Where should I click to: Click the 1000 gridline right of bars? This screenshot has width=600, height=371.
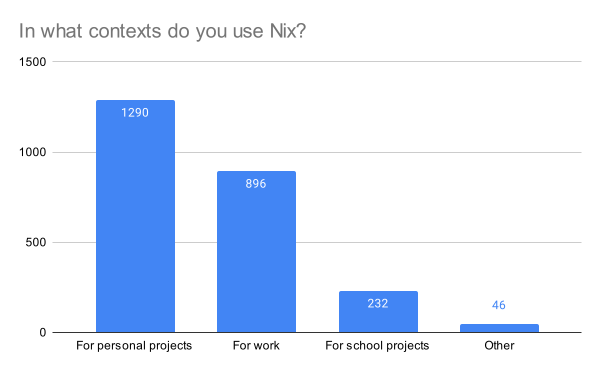click(x=439, y=152)
